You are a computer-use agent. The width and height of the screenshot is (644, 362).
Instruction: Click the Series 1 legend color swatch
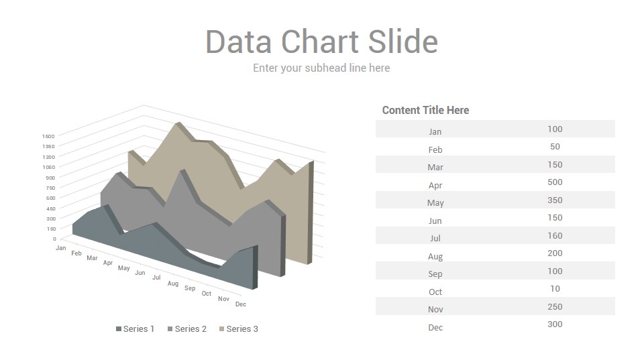click(119, 328)
